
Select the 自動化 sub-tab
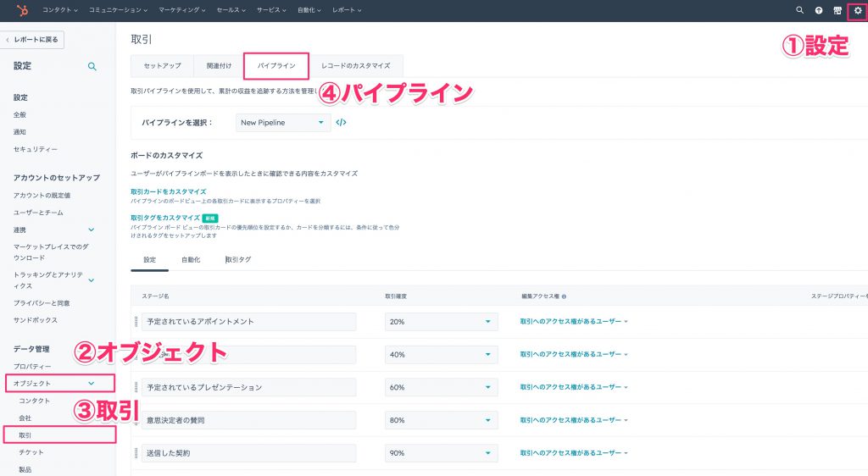pyautogui.click(x=191, y=259)
